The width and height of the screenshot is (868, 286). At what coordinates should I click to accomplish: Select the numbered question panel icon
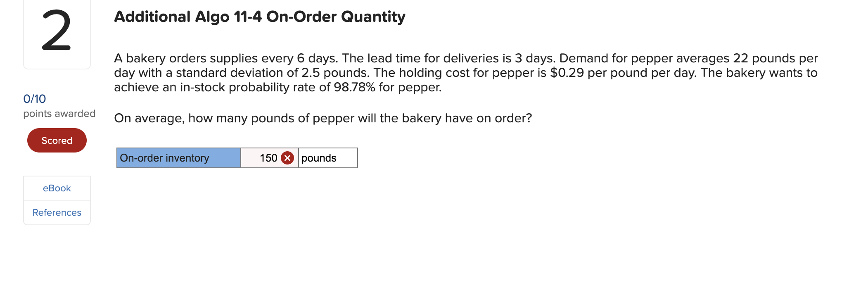click(x=57, y=35)
